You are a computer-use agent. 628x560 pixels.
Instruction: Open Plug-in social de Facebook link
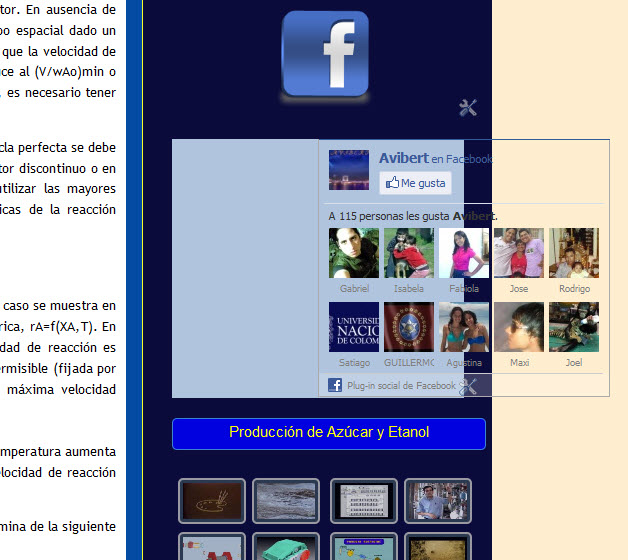(x=401, y=386)
